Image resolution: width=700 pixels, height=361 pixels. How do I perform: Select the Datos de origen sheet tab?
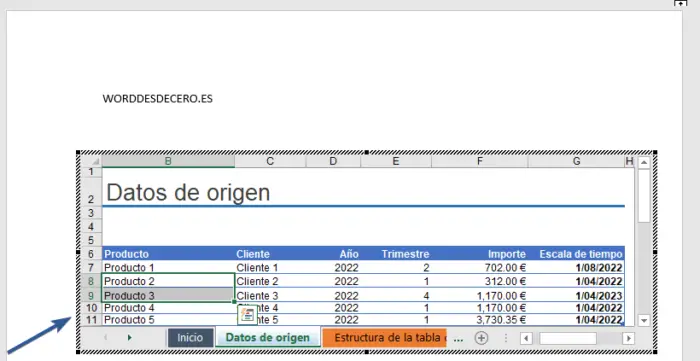(267, 337)
